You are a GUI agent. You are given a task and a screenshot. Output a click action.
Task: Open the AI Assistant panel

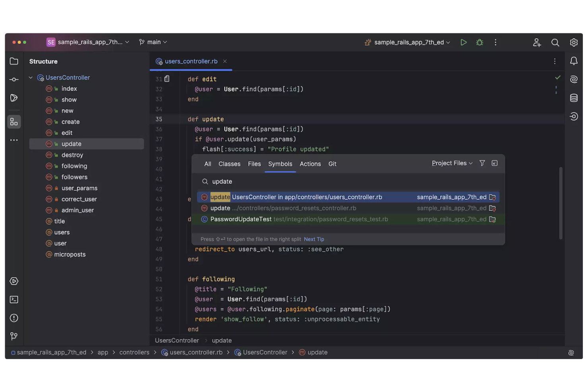tap(574, 79)
